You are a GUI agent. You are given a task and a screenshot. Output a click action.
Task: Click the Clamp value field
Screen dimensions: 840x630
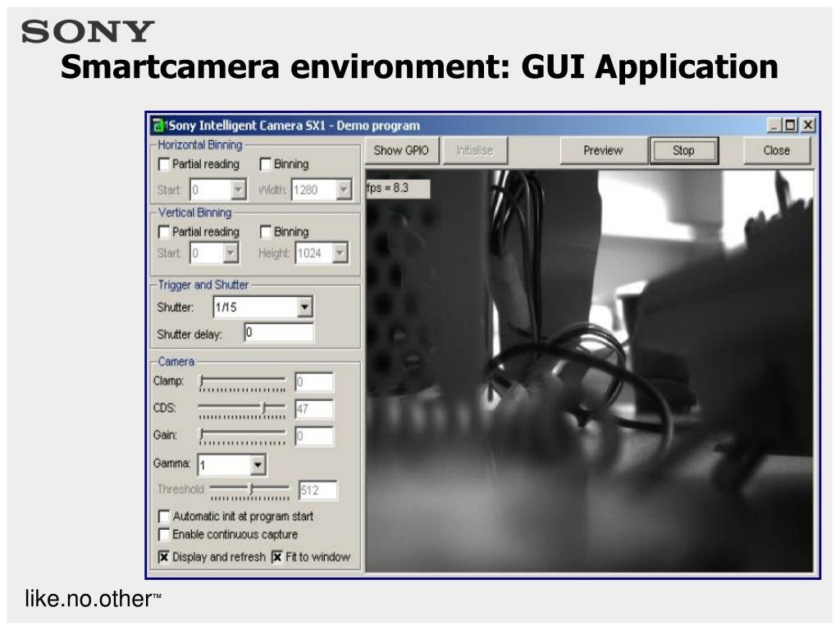(x=314, y=382)
